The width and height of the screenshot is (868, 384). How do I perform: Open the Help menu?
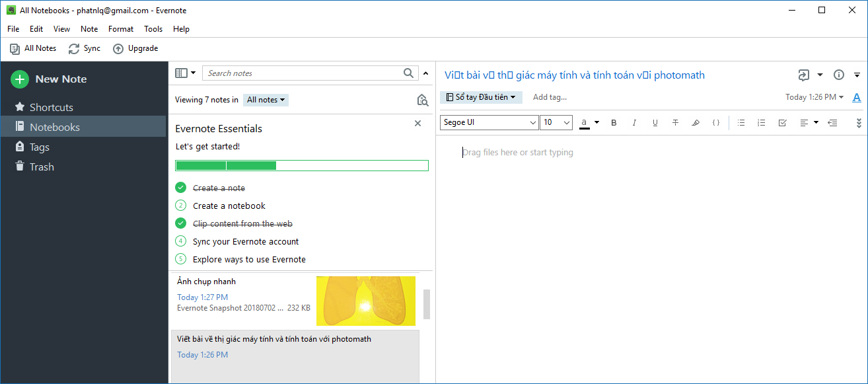coord(181,29)
